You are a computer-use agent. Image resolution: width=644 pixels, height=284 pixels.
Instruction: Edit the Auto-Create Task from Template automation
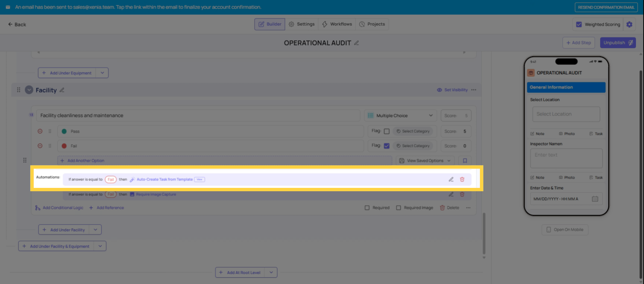tap(451, 180)
